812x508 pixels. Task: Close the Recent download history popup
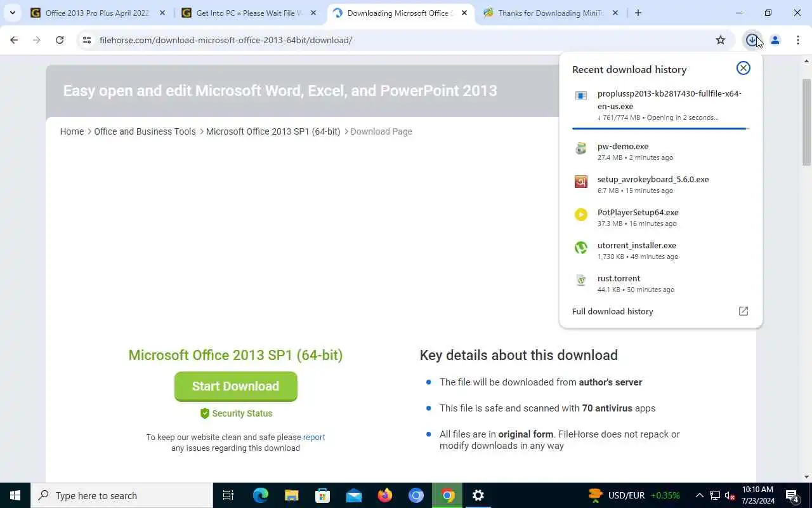743,68
